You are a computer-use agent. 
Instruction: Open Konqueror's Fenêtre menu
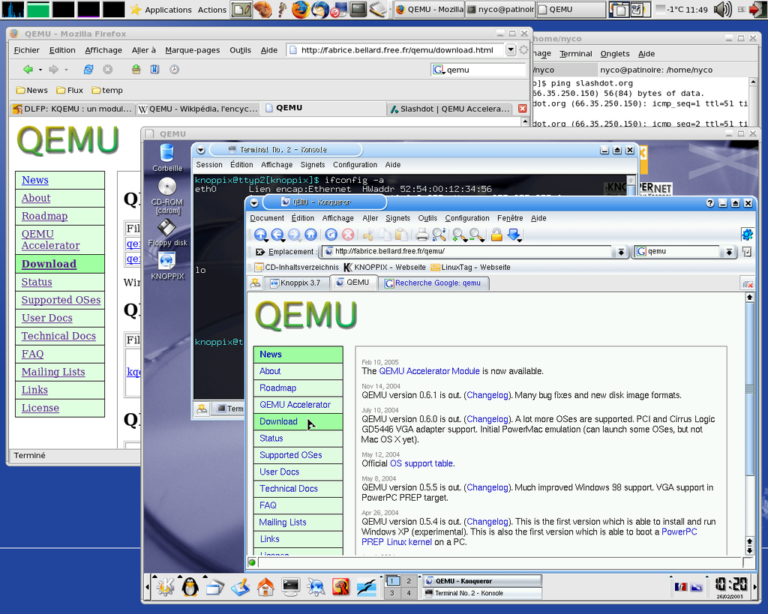click(x=510, y=218)
